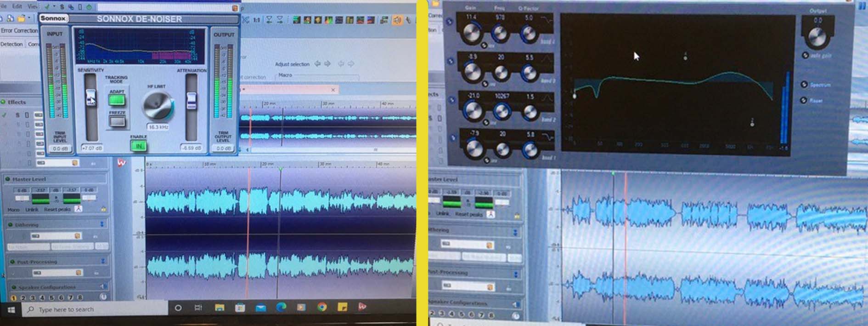Click the +7.07 dB sensitivity value field
The image size is (868, 326).
tap(91, 148)
